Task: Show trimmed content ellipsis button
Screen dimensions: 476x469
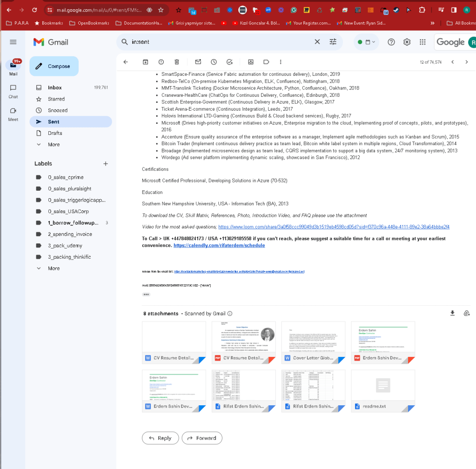Action: point(146,295)
